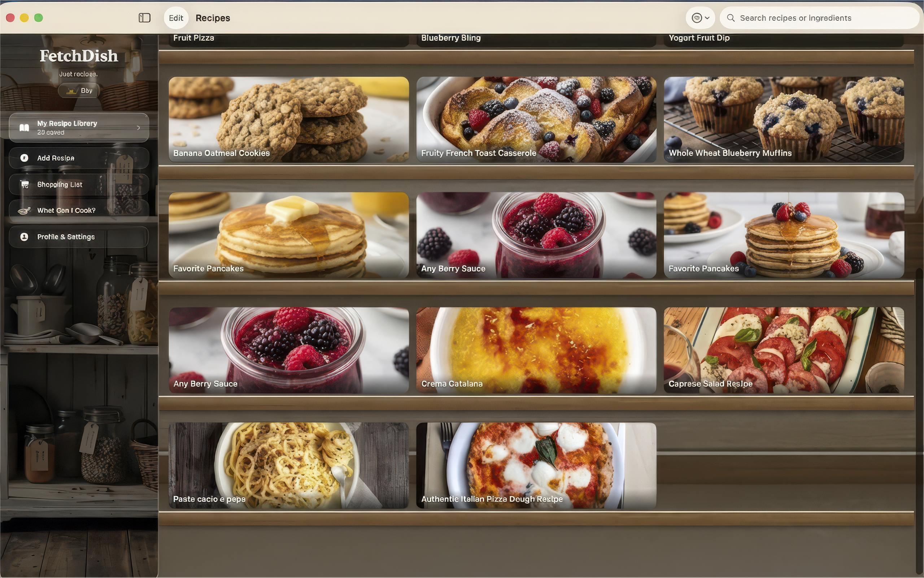Click the person icon next to Profile & Settings
Image resolution: width=924 pixels, height=578 pixels.
click(x=24, y=237)
